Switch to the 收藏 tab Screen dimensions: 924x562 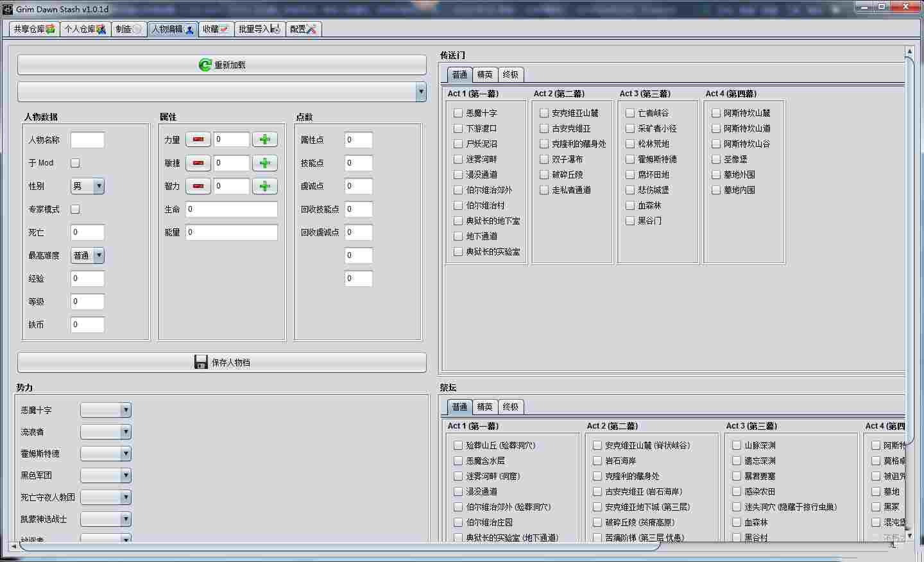(216, 29)
